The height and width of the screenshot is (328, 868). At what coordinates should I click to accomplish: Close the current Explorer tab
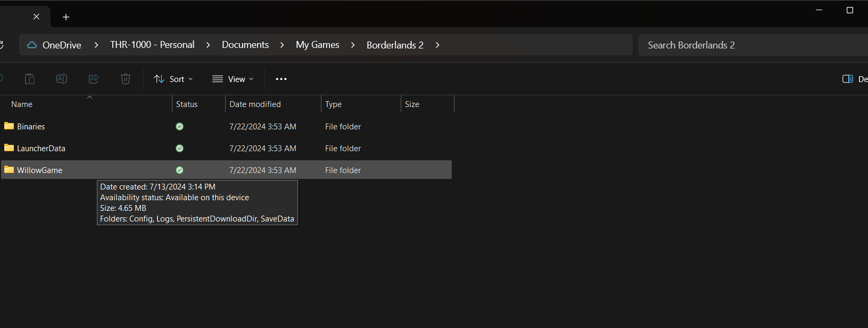tap(36, 17)
